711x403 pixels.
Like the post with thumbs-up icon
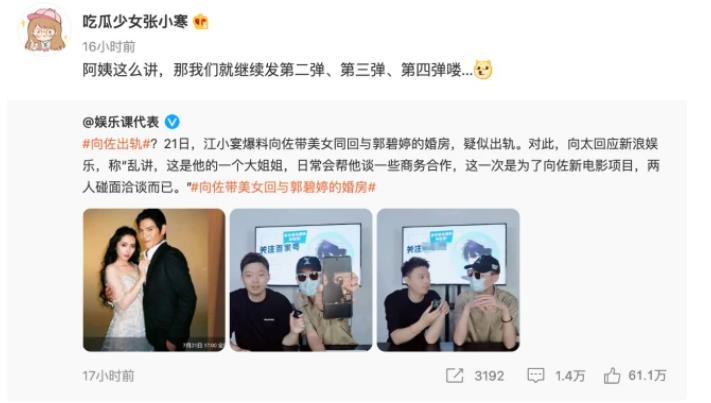[612, 375]
